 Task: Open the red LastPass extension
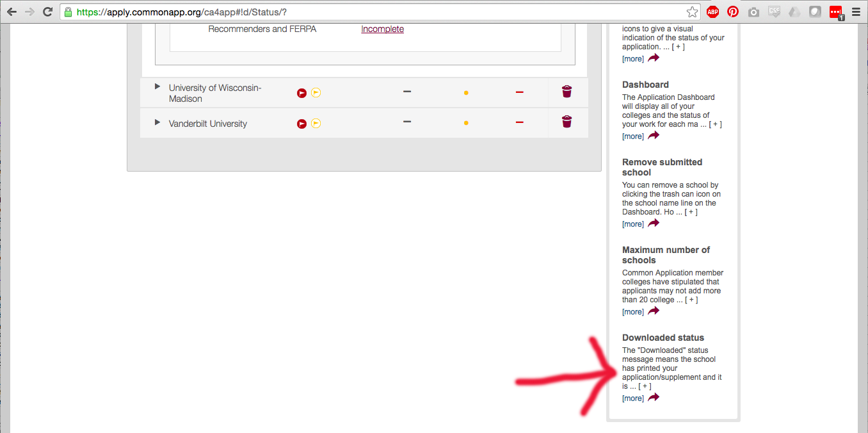click(836, 12)
